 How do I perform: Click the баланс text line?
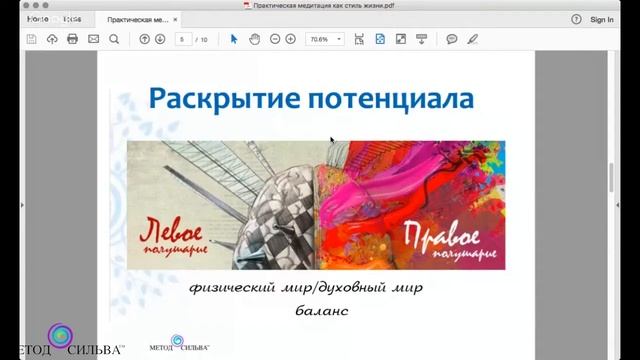coord(322,311)
